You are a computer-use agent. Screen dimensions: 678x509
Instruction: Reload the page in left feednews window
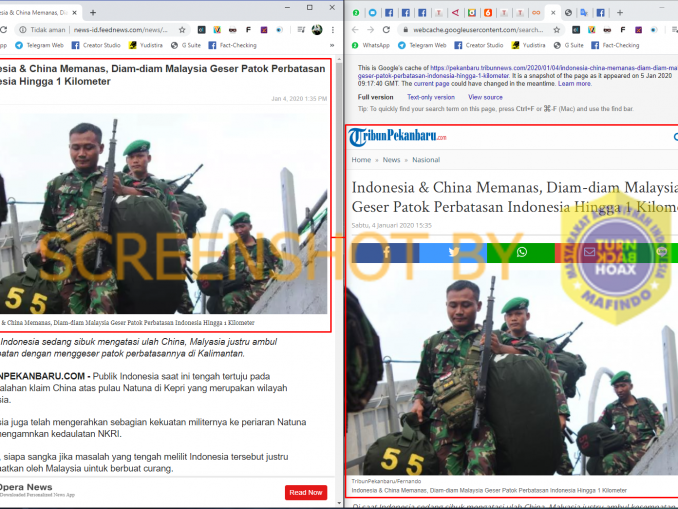pyautogui.click(x=3, y=30)
